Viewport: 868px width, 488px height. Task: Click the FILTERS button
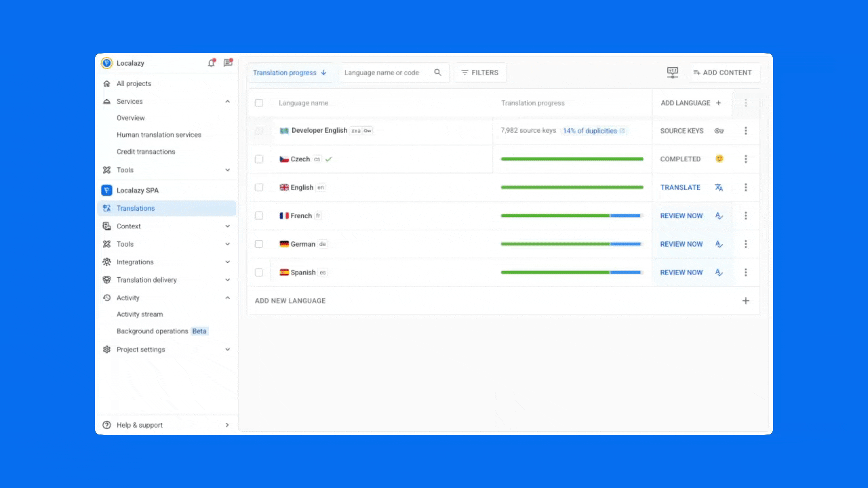[x=480, y=73]
